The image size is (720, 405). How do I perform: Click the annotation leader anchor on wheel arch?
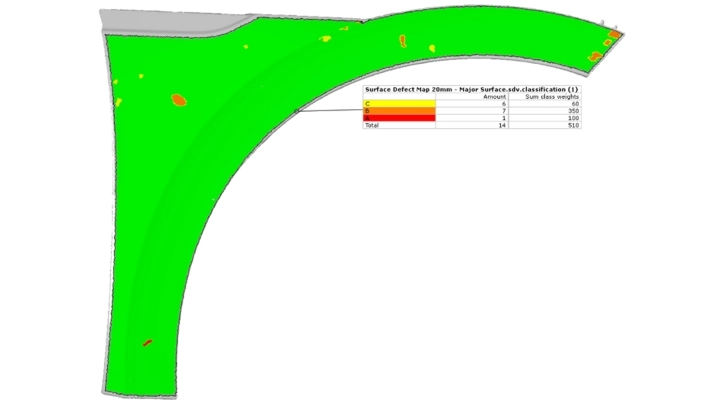pos(299,110)
